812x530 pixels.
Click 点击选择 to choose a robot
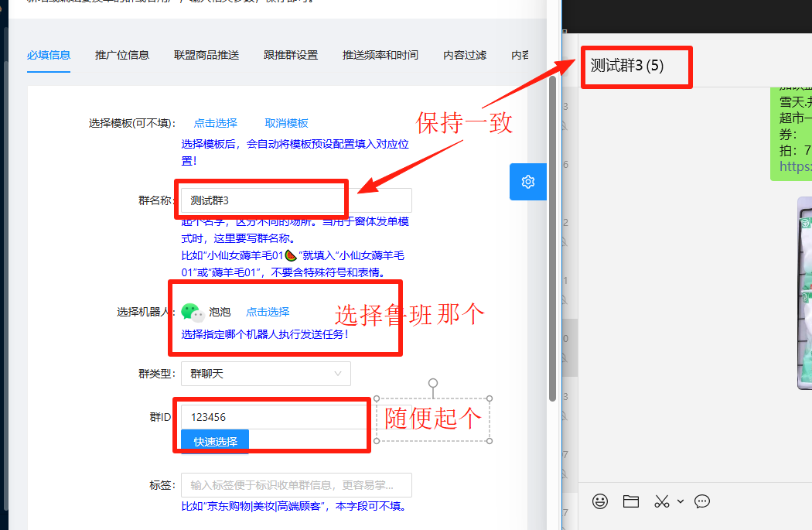pyautogui.click(x=268, y=312)
